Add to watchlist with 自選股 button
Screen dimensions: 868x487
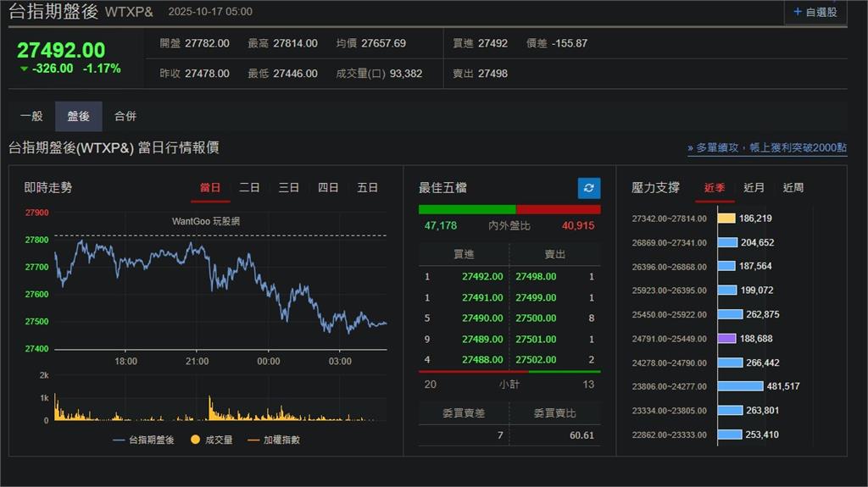click(815, 12)
